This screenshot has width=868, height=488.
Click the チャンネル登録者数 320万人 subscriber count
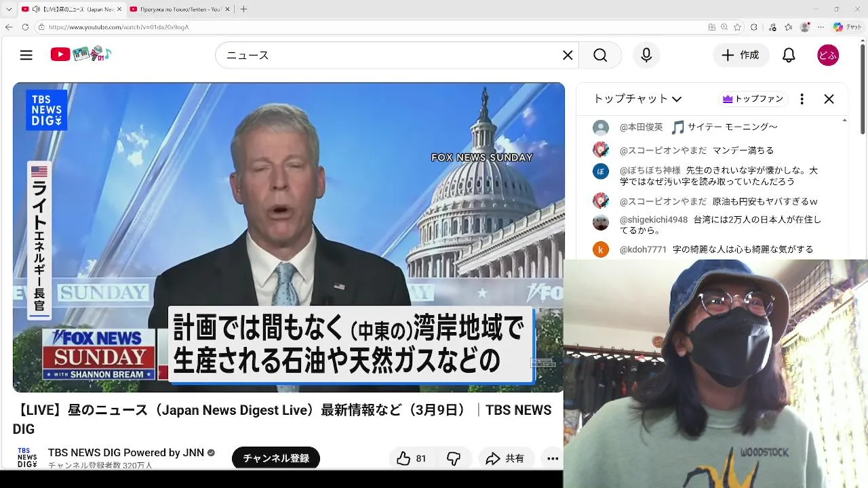[100, 465]
